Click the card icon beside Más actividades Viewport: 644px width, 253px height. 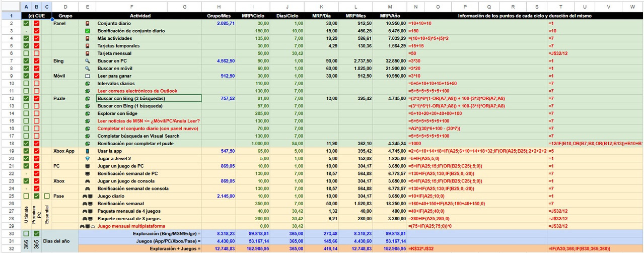coord(87,38)
